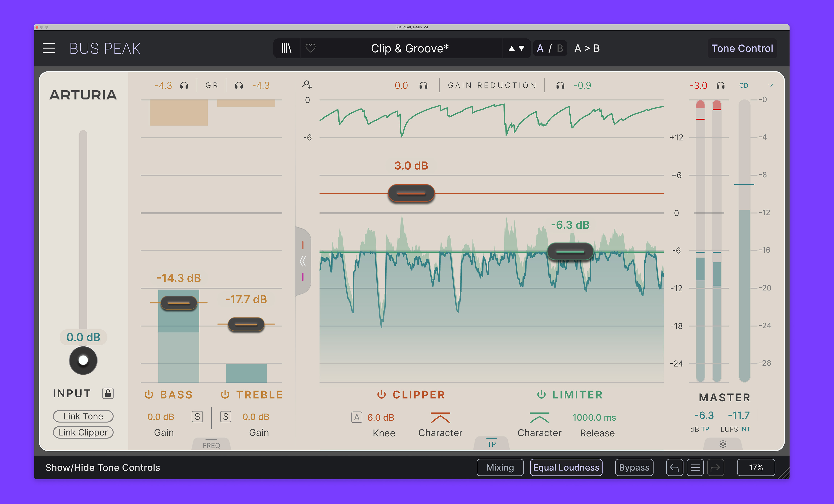
Task: Click the Link Tone button
Action: pyautogui.click(x=83, y=416)
